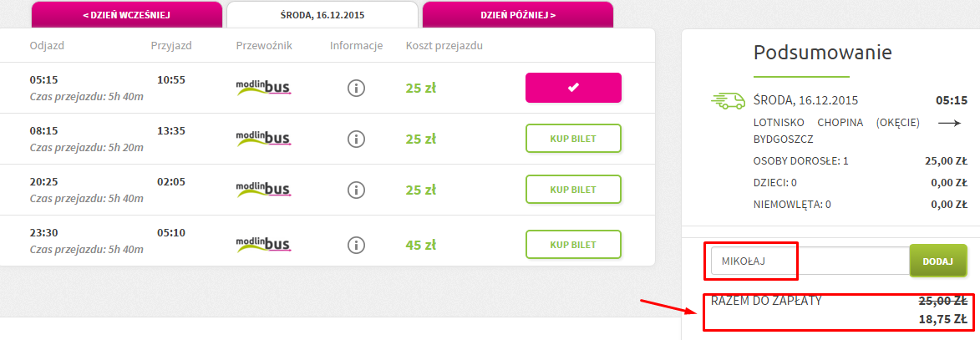Open info icon for the 23:30 departure
The image size is (980, 340).
coord(356,244)
